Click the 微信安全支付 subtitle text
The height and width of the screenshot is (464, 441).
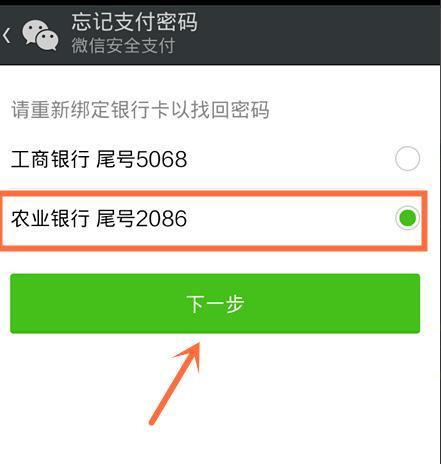pos(123,46)
